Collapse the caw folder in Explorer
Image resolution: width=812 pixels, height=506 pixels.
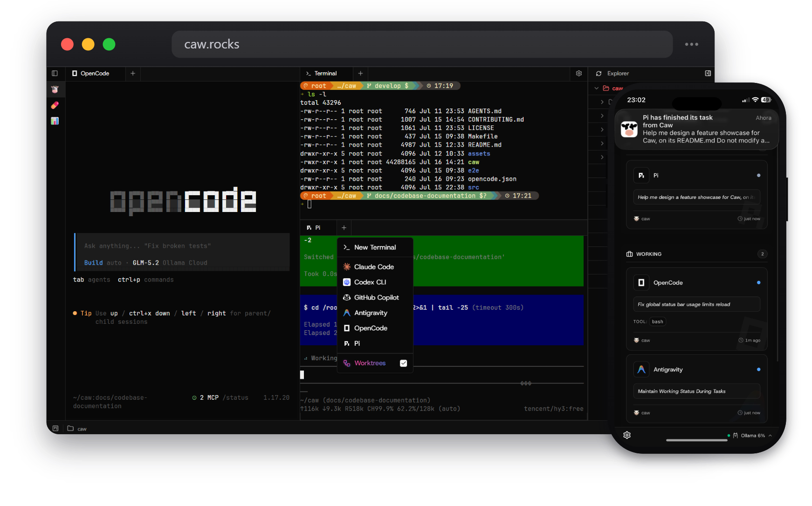pyautogui.click(x=597, y=88)
